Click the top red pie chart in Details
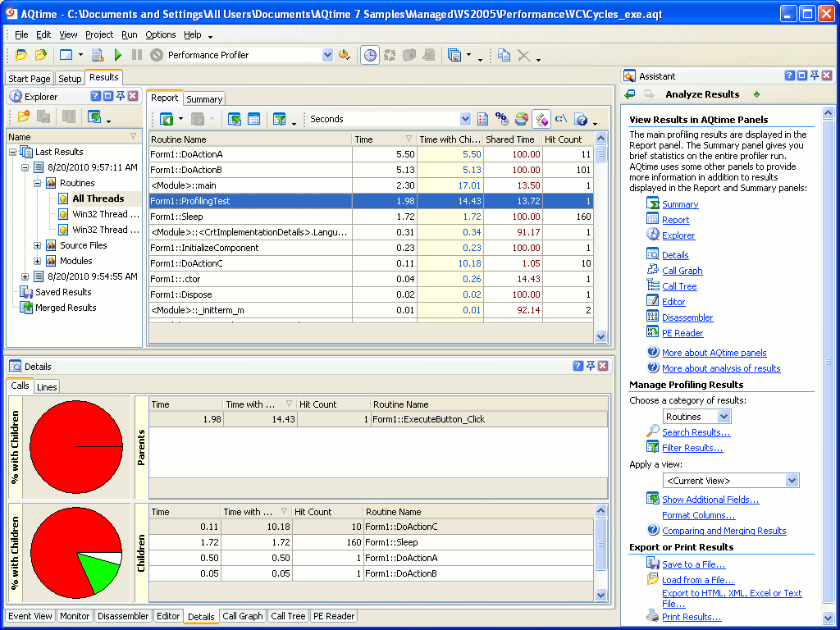 76,447
